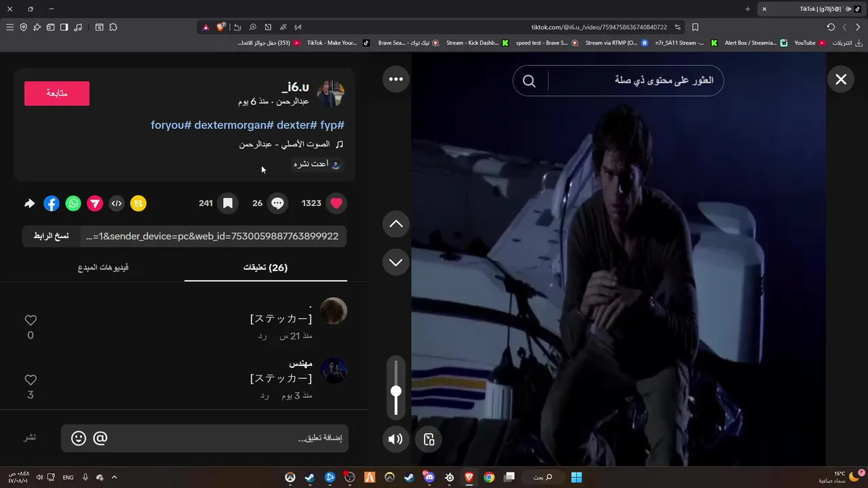The height and width of the screenshot is (488, 868).
Task: Toggle auto-scroll button beside volume
Action: [x=429, y=439]
